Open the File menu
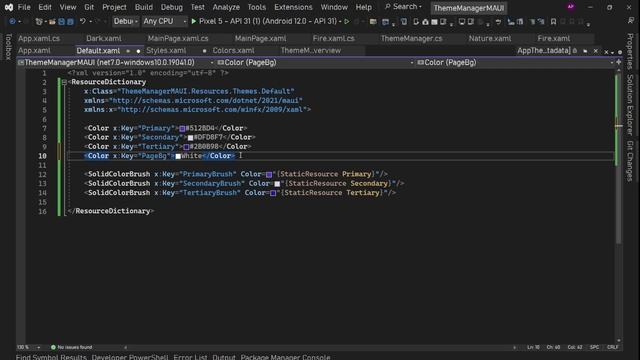640x360 pixels. (x=24, y=7)
